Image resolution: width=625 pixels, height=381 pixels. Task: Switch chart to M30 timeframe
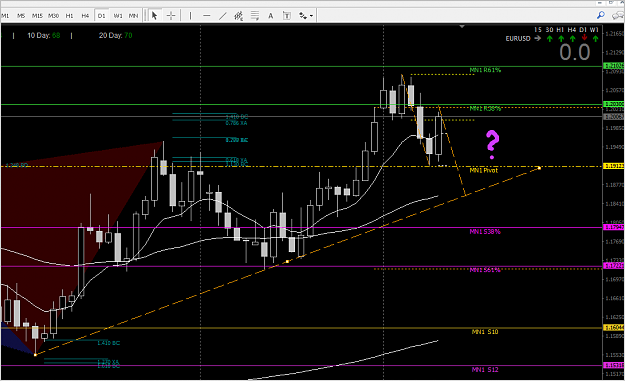click(x=53, y=16)
